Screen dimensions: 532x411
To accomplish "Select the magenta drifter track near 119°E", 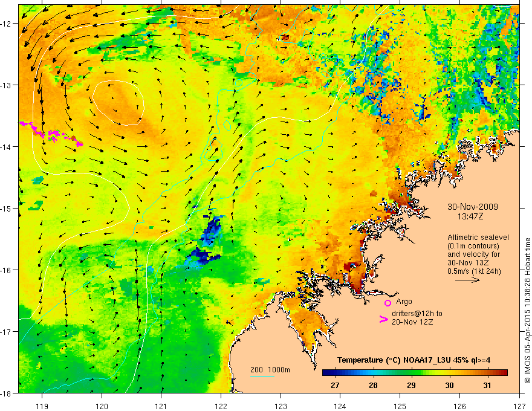I will (x=51, y=133).
